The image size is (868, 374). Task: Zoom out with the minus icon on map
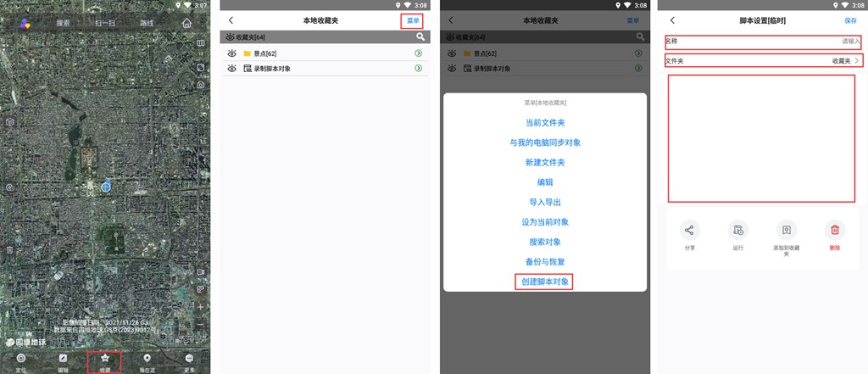(x=200, y=324)
